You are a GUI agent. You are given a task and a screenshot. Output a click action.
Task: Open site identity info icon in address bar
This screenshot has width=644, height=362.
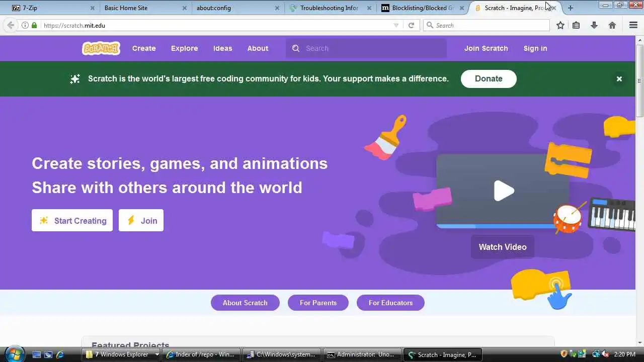tap(25, 25)
